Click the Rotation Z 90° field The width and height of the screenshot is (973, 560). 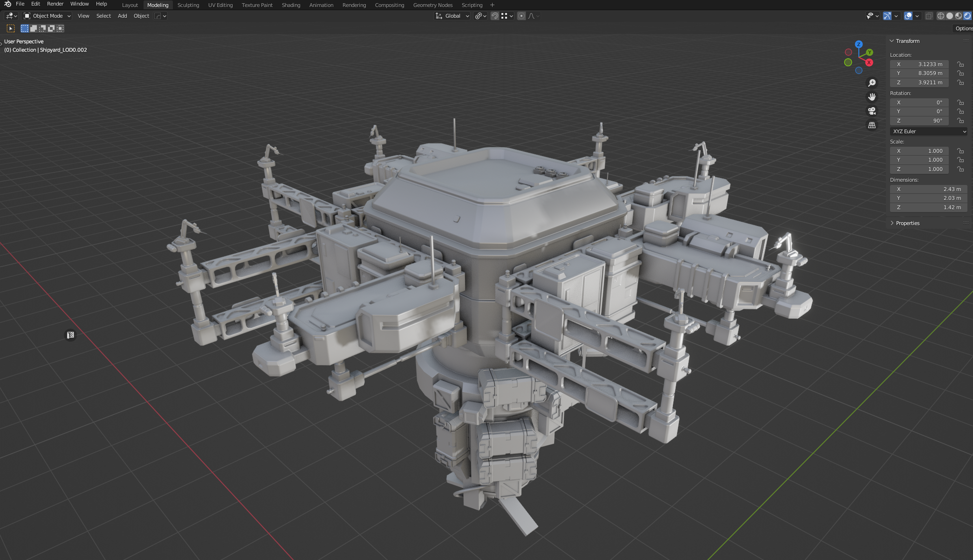coord(919,121)
